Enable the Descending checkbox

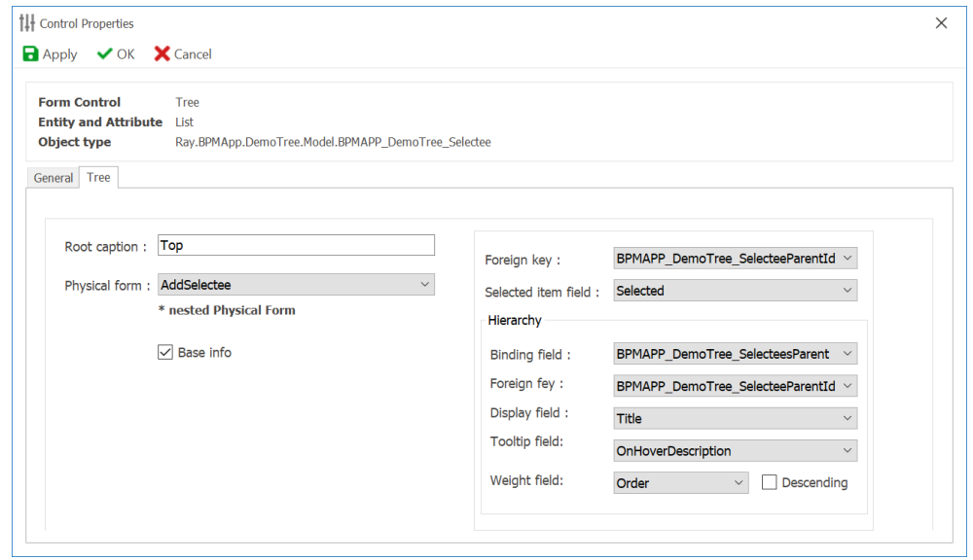[x=770, y=482]
